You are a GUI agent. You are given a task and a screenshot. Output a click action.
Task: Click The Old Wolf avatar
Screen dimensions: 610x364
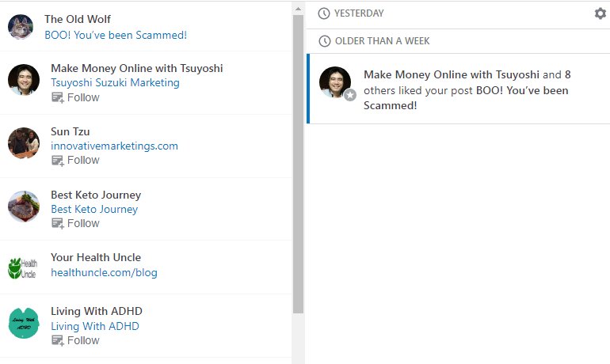click(21, 27)
